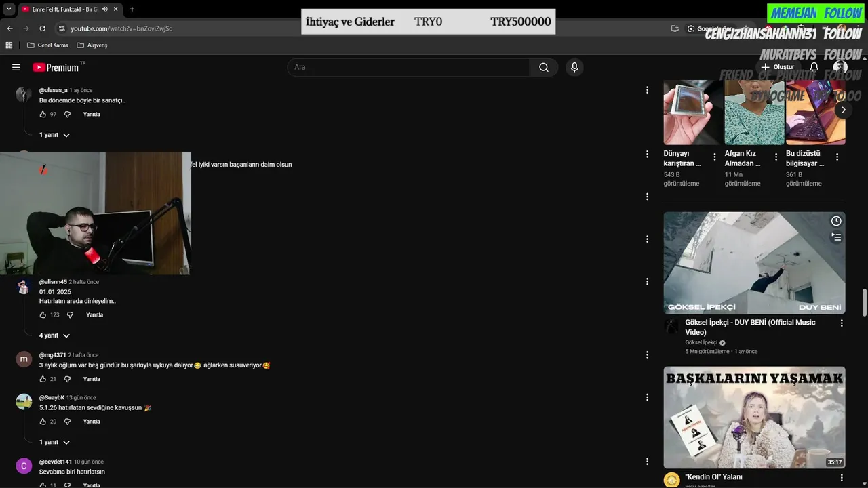The image size is (868, 488).
Task: Open options menu for @mg4371 comment
Action: (647, 354)
